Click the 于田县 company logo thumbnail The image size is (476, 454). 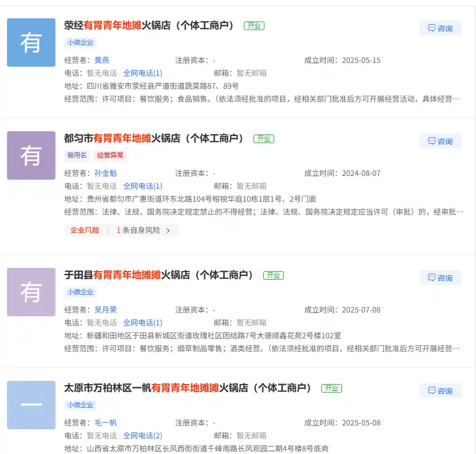click(x=31, y=292)
